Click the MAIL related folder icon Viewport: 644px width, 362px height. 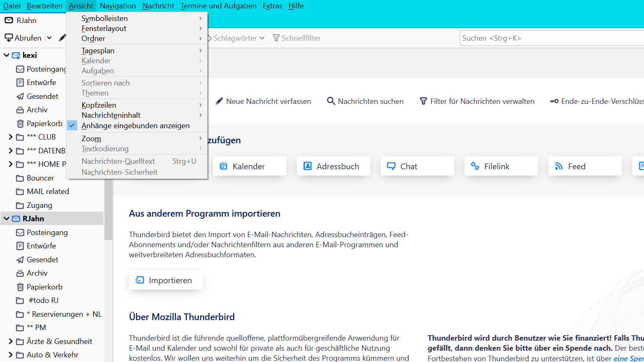click(20, 191)
